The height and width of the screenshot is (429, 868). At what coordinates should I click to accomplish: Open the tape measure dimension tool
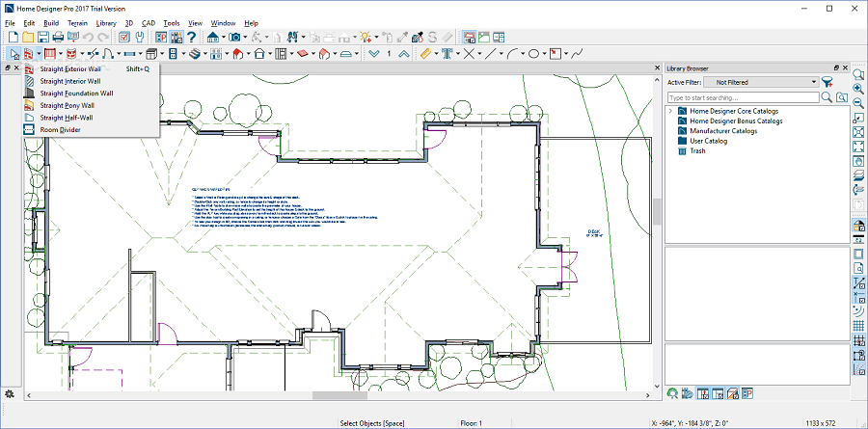tap(425, 54)
